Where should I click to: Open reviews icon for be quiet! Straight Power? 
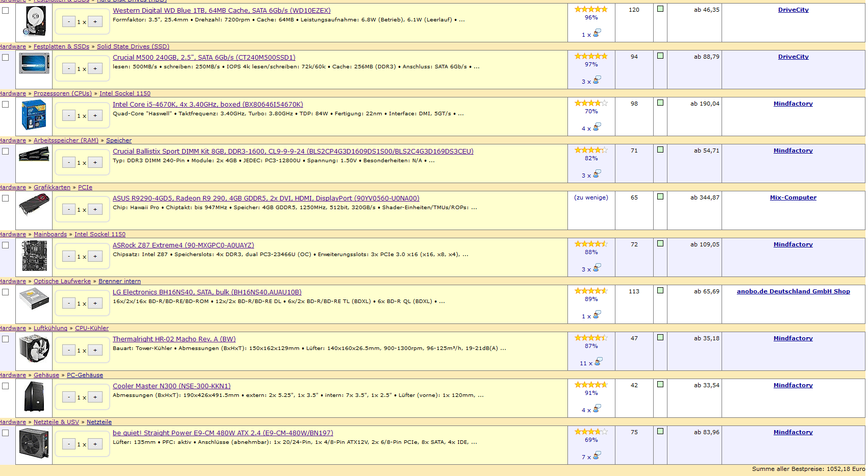[x=597, y=456]
